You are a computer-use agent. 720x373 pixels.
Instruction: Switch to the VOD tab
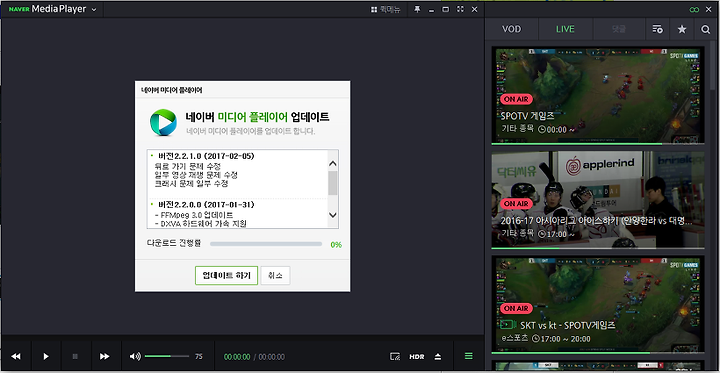(512, 29)
